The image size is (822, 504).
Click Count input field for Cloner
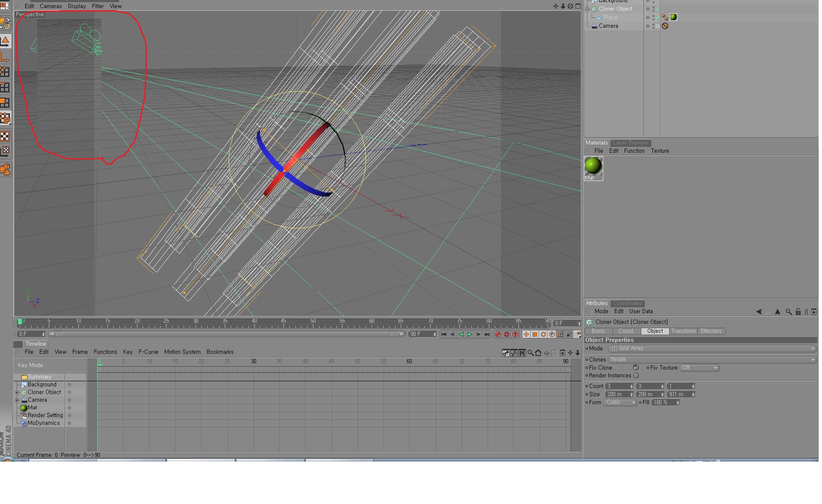coord(618,386)
